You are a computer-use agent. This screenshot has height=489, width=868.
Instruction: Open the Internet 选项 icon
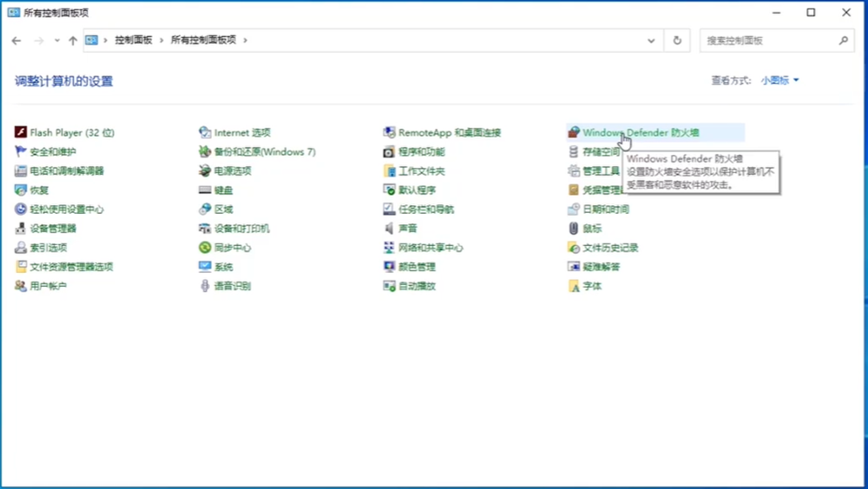click(x=206, y=133)
